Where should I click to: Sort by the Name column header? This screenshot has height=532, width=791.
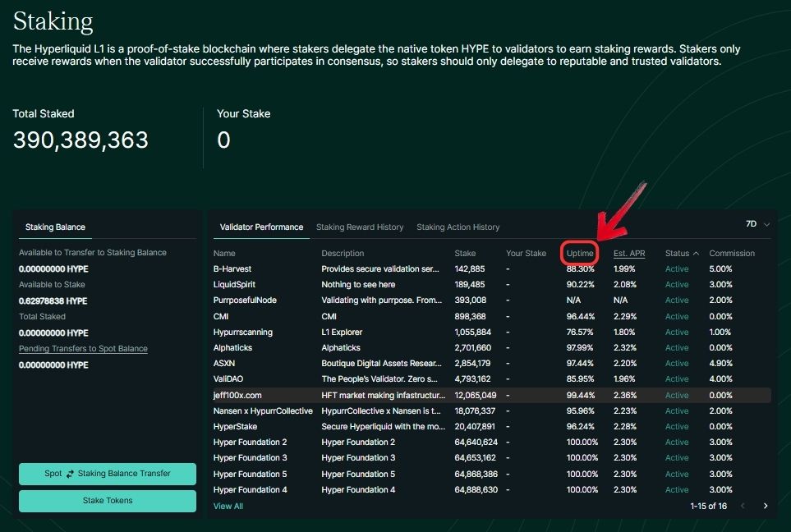224,253
